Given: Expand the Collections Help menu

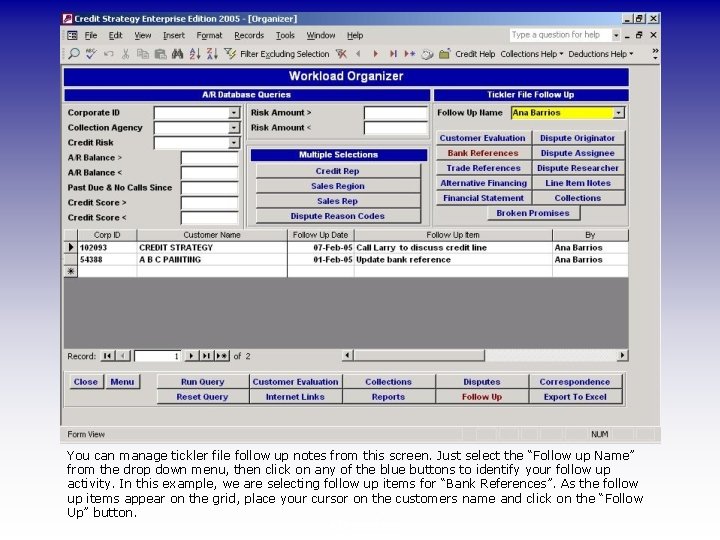Looking at the screenshot, I should click(x=532, y=54).
